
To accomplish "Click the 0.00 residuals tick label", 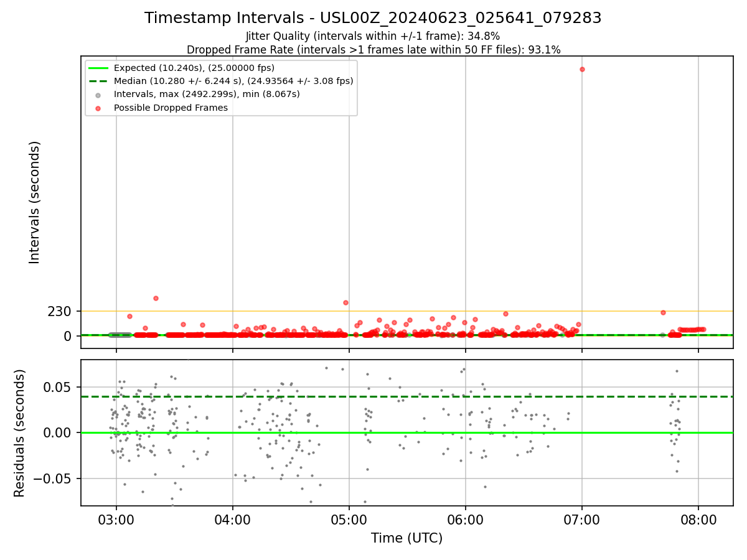I will click(59, 432).
